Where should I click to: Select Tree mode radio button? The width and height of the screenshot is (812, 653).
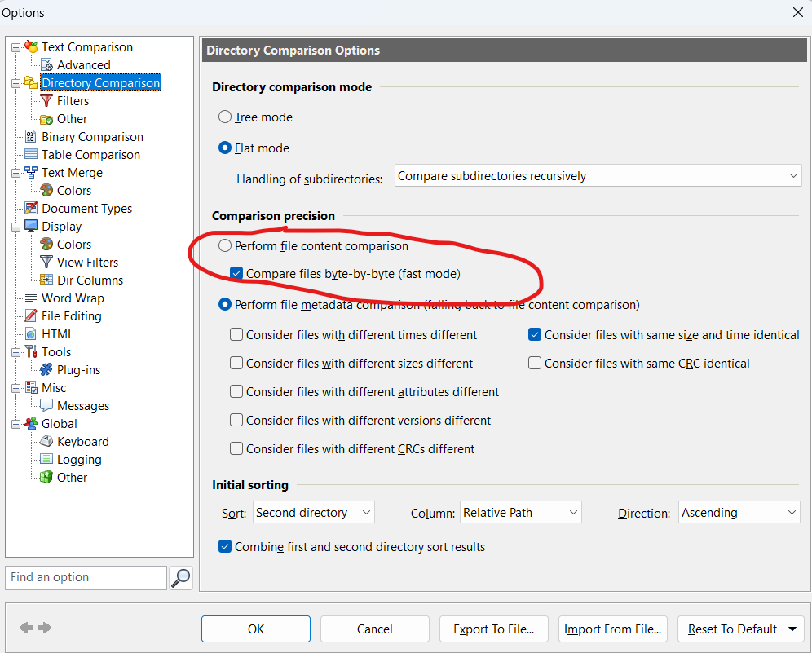click(x=225, y=117)
